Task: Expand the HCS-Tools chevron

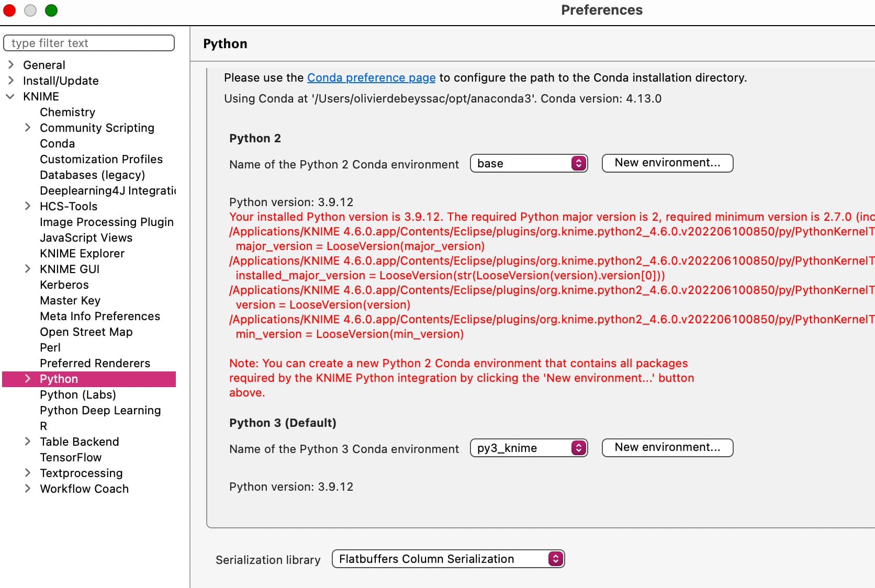Action: [x=28, y=206]
